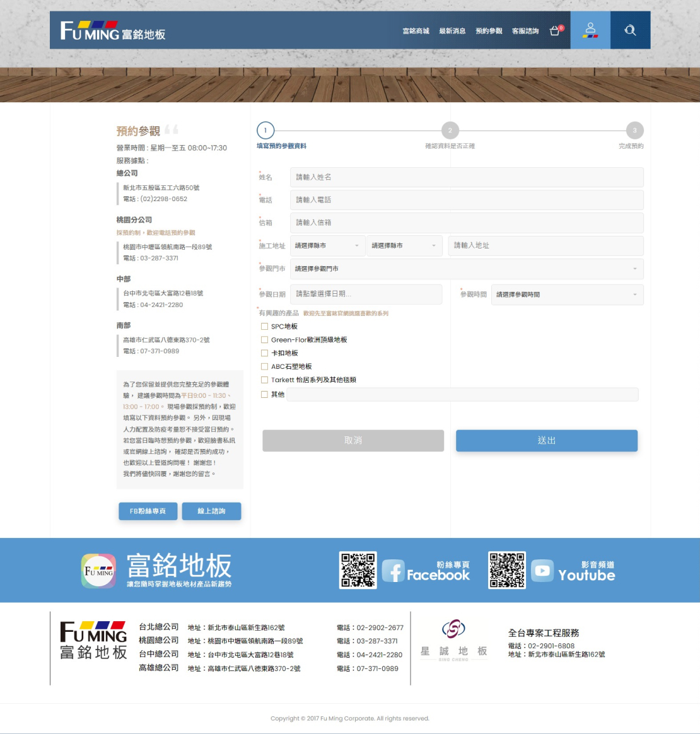Click footer phone 02-2902-2677
The width and height of the screenshot is (700, 734).
point(380,627)
